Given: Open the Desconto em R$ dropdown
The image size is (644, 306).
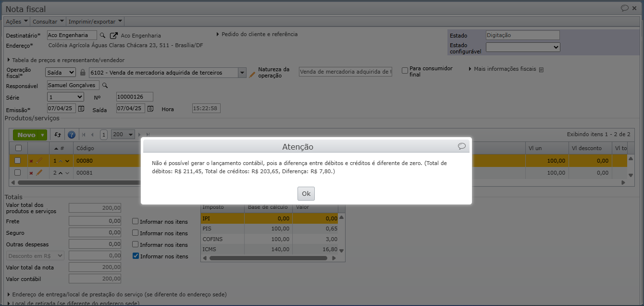Looking at the screenshot, I should [35, 256].
